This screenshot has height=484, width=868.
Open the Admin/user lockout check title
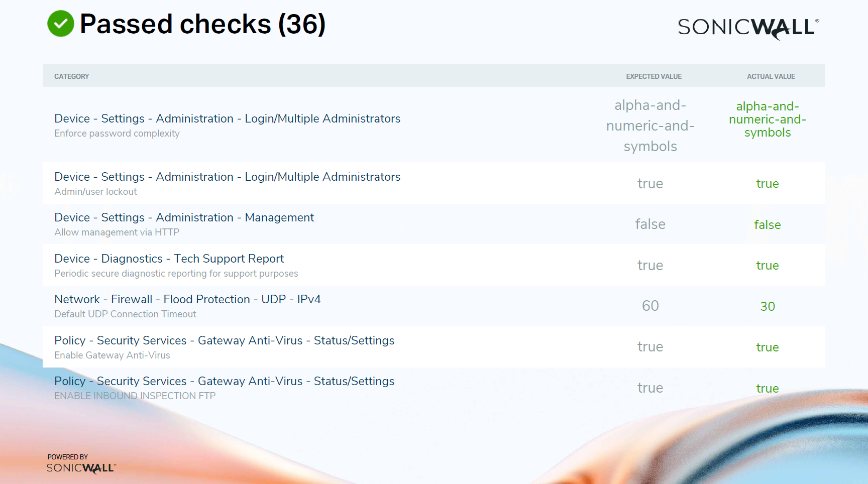(227, 177)
